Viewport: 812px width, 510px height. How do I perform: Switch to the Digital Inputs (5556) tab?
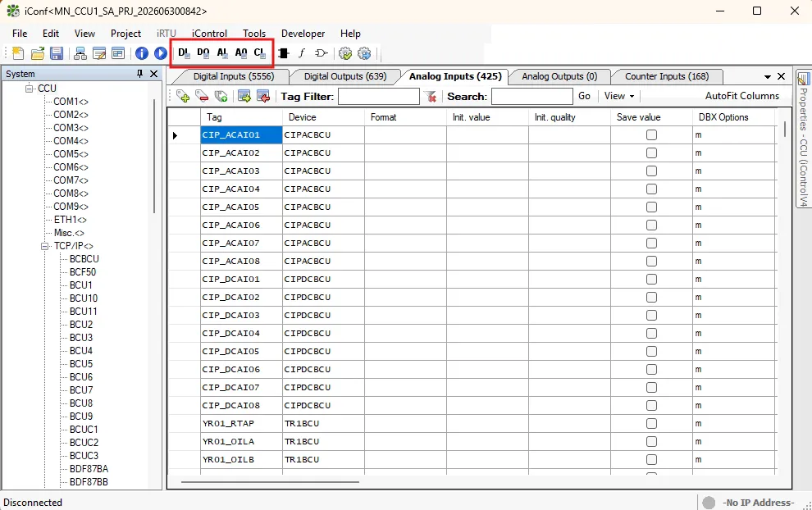(x=234, y=76)
